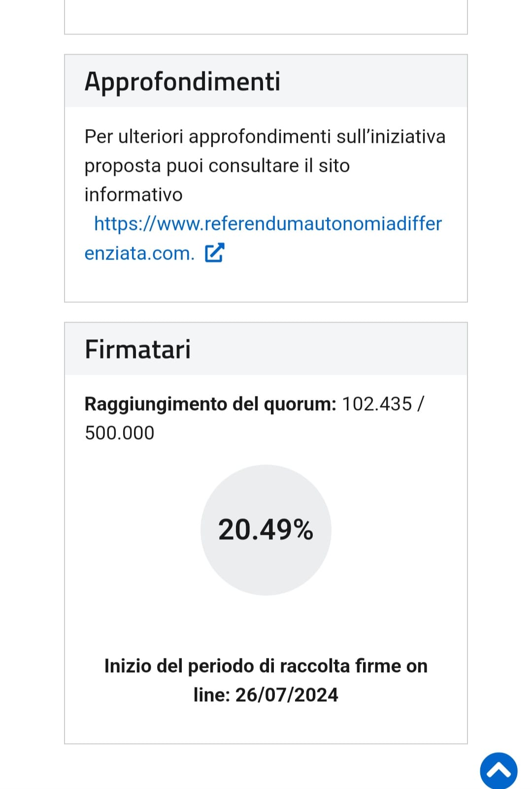The height and width of the screenshot is (789, 532).
Task: Click the "Per ulteriori approfondimenti sull'iniziativa" line
Action: click(x=265, y=137)
